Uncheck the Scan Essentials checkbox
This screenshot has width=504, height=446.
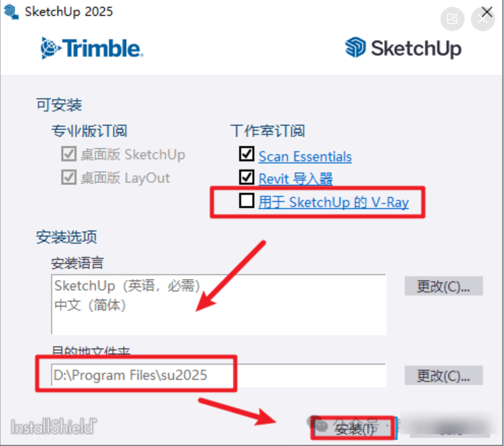click(247, 154)
